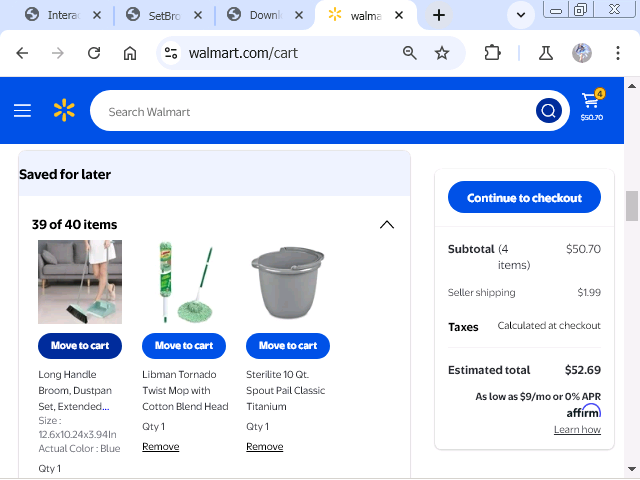The image size is (640, 480).
Task: Open the browser profile avatar
Action: [x=582, y=53]
